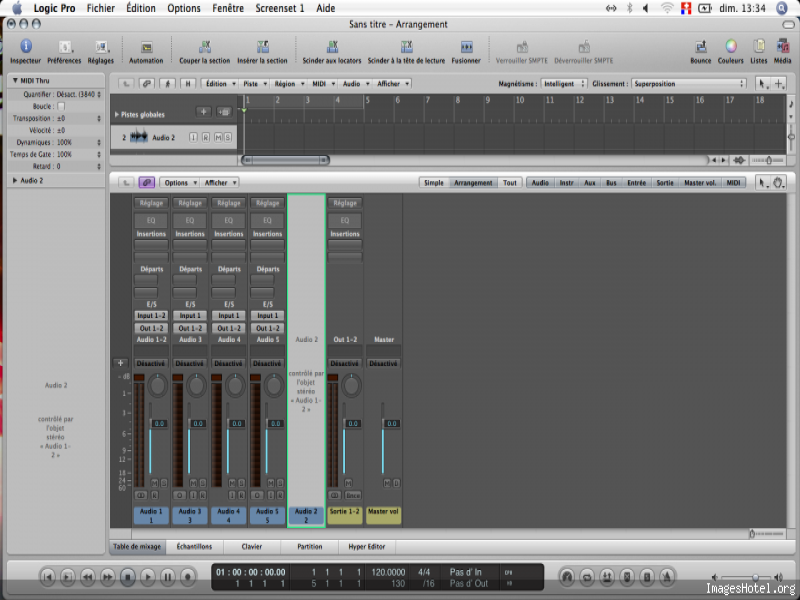Toggle the Catch running-man icon in Arrange
The width and height of the screenshot is (800, 600).
tap(167, 84)
